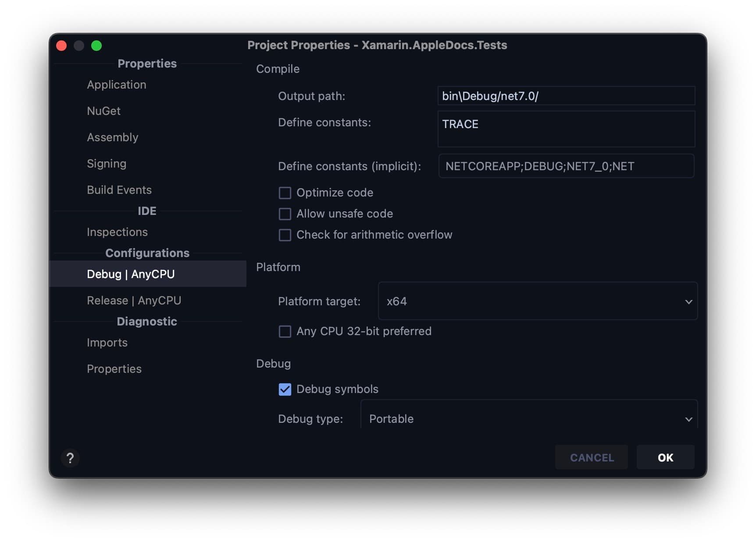Click the green zoom window button

[96, 46]
